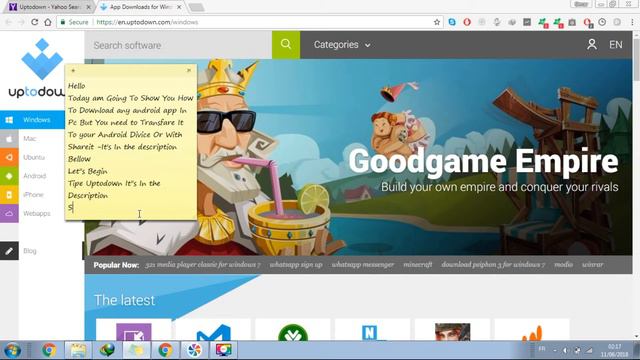Delete the sticky note with X

[x=189, y=70]
